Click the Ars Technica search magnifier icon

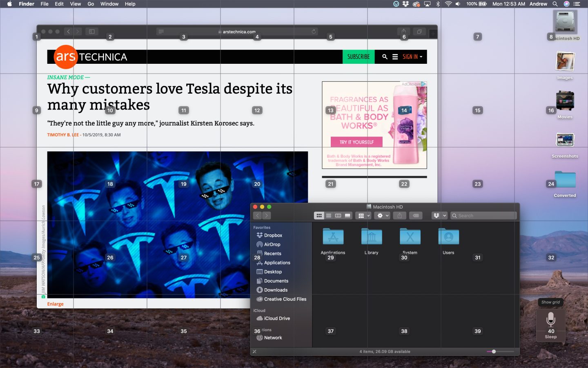(385, 57)
